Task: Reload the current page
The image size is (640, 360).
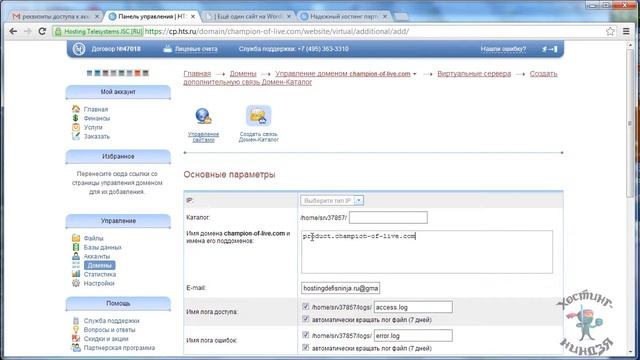Action: tap(42, 31)
